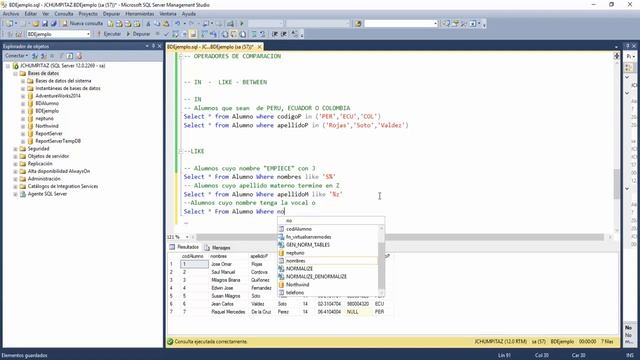This screenshot has height=360, width=640.
Task: Click the Database Engine query icon
Action: click(111, 24)
